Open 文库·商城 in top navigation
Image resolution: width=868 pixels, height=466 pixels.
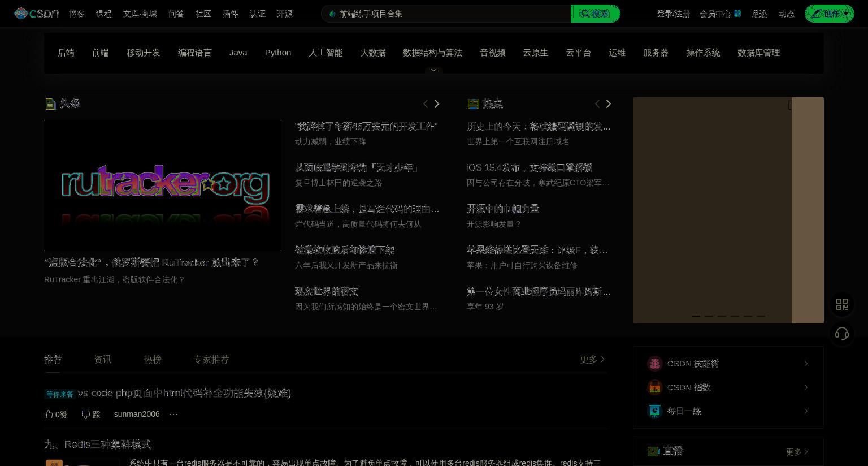140,14
